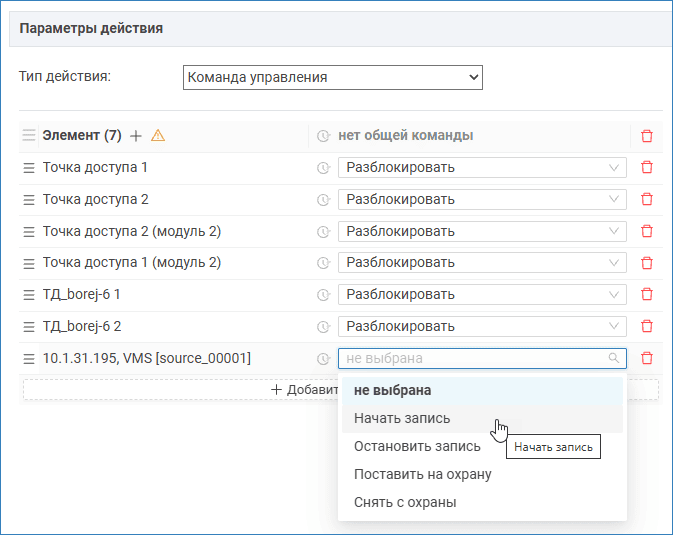Click the delay clock icon for Точка доступа 1
This screenshot has width=673, height=535.
(323, 168)
